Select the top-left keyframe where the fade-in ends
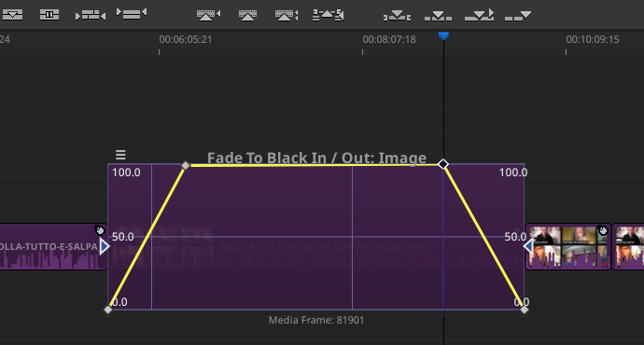This screenshot has height=345, width=644. (186, 165)
